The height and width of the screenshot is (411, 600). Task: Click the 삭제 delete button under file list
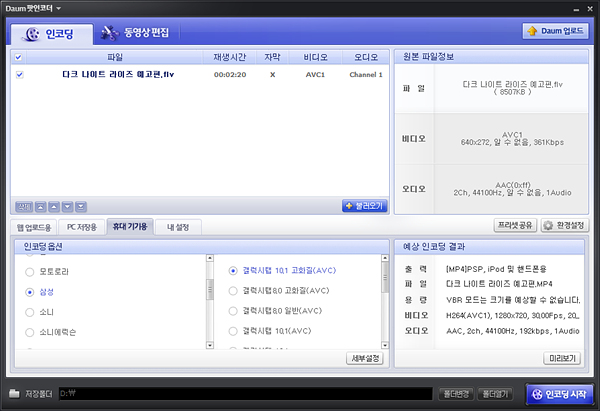(24, 207)
